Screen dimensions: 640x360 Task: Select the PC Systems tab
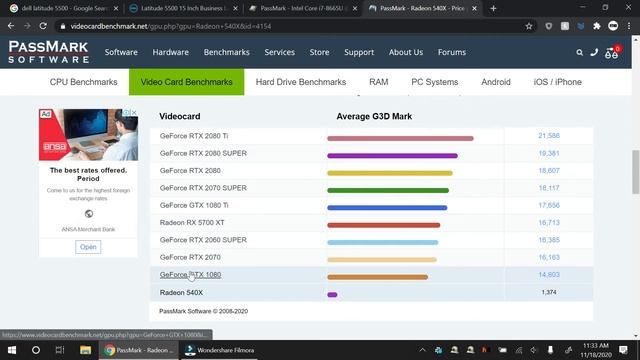coord(435,82)
